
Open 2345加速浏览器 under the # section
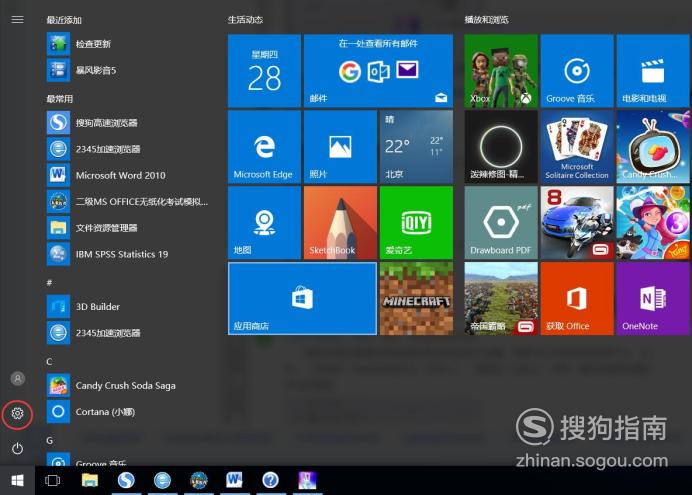pyautogui.click(x=128, y=333)
